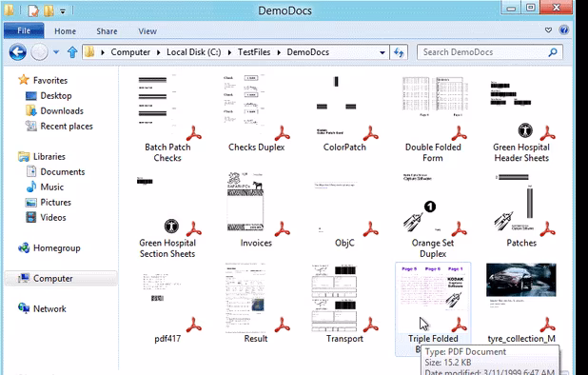Click the Search DemoDocs input field
The width and height of the screenshot is (588, 375).
490,52
